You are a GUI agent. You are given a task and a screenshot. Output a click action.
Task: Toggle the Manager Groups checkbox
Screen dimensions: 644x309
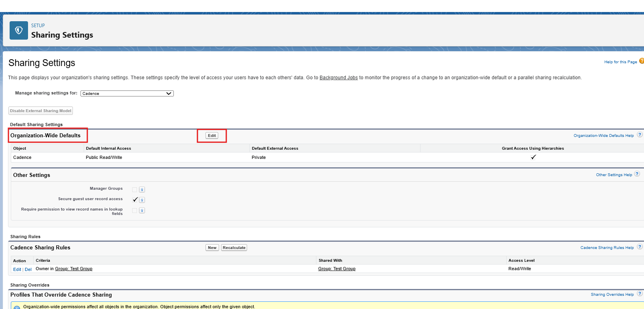tap(135, 189)
